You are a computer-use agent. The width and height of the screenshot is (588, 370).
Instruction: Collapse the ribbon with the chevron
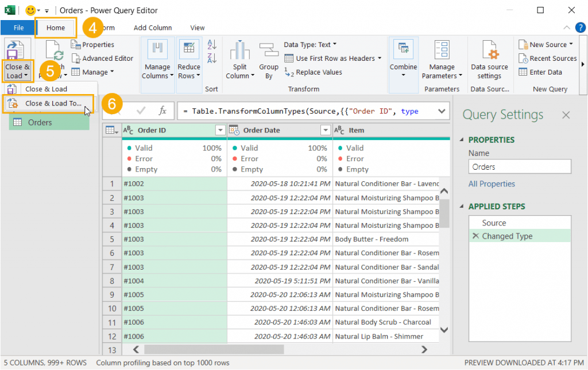(x=567, y=28)
